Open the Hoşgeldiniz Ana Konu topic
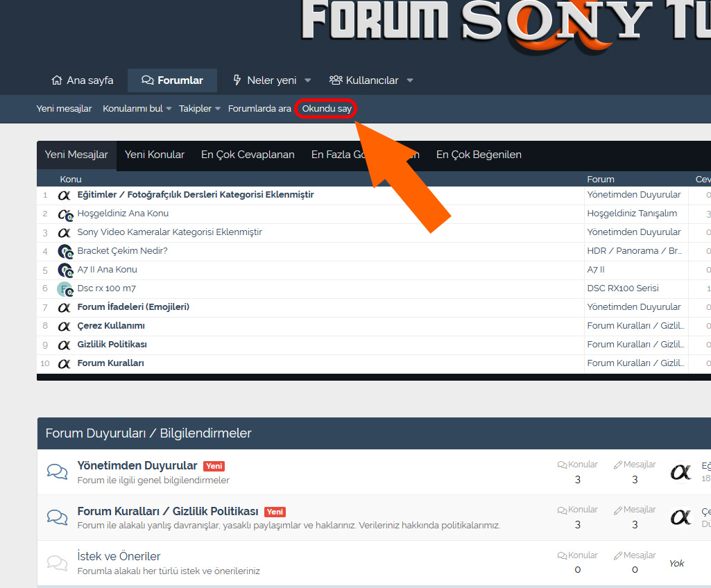This screenshot has width=711, height=588. tap(123, 214)
